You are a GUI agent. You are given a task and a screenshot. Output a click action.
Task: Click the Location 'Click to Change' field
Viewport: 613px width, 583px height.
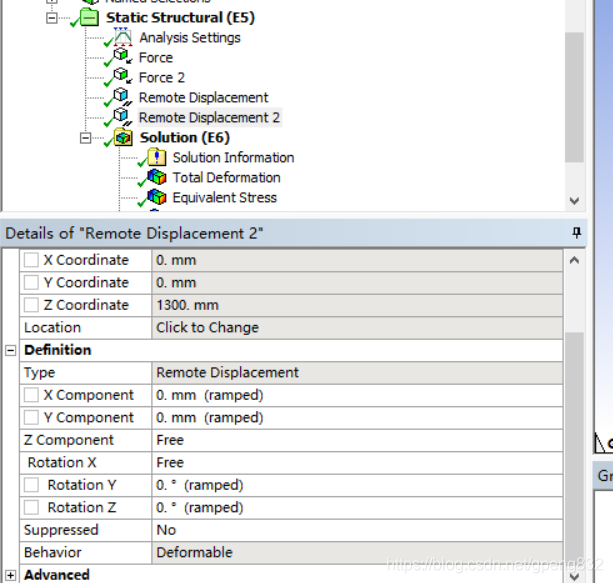pyautogui.click(x=357, y=328)
